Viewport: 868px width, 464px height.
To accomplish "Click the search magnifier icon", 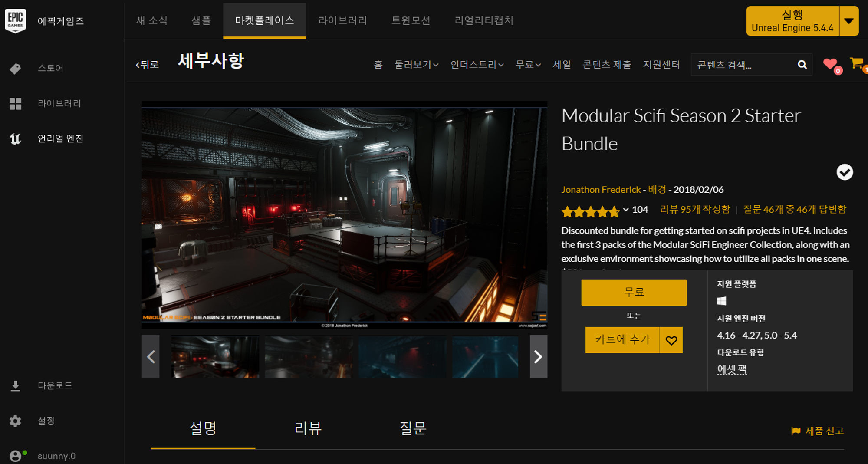I will (802, 65).
